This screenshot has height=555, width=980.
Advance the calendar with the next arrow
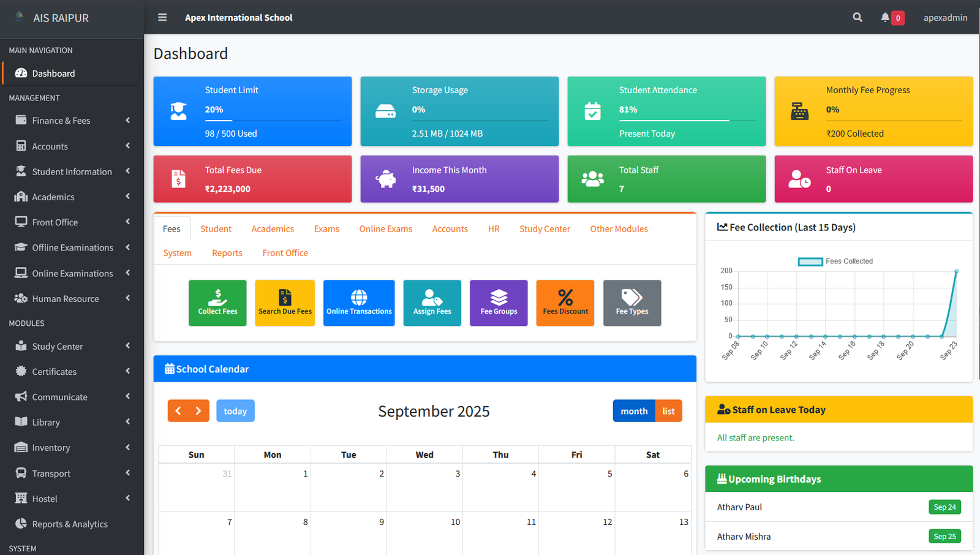coord(197,410)
